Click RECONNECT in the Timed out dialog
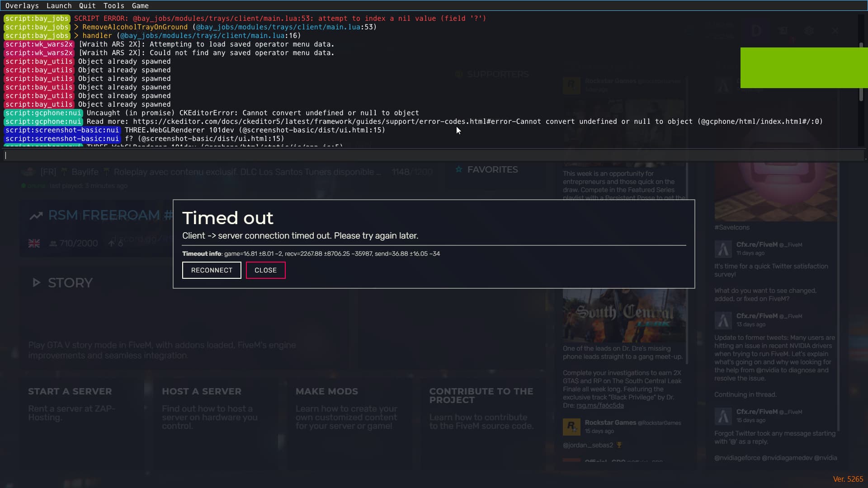 (211, 270)
